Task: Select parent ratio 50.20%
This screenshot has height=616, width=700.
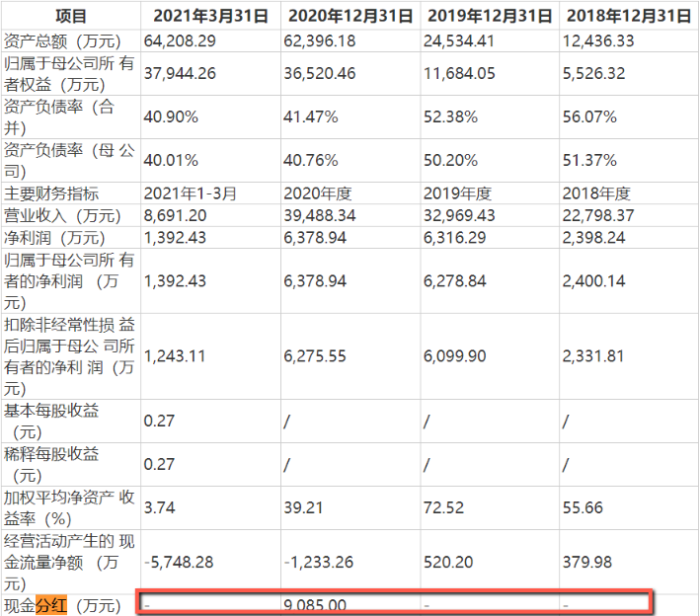Action: (x=450, y=160)
